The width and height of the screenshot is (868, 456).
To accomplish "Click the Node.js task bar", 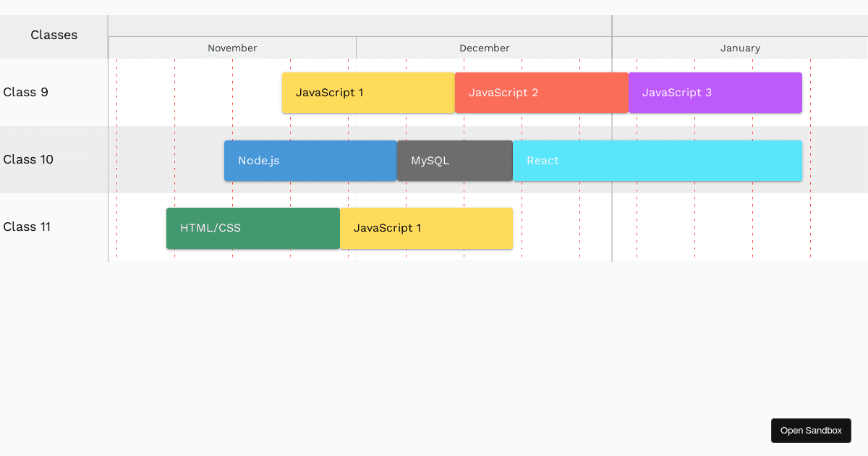I will point(310,160).
